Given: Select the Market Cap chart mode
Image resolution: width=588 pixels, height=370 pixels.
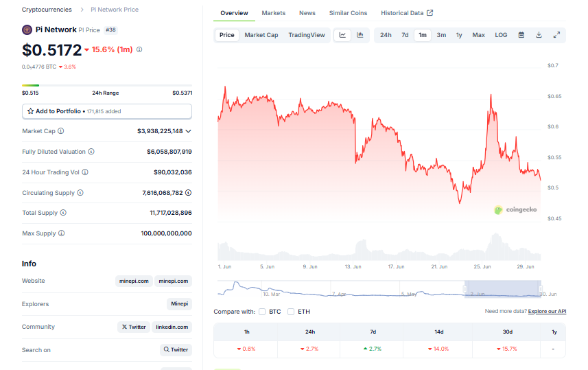Looking at the screenshot, I should click(x=261, y=35).
